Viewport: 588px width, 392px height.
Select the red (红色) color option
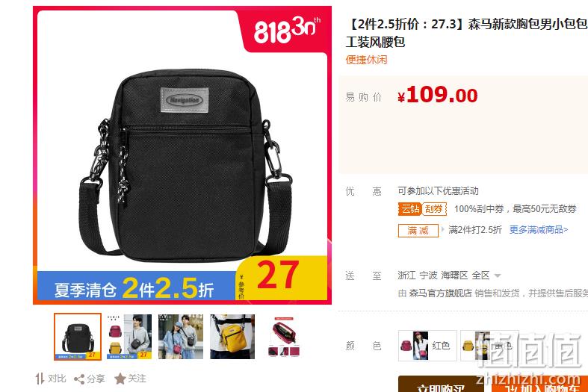427,345
